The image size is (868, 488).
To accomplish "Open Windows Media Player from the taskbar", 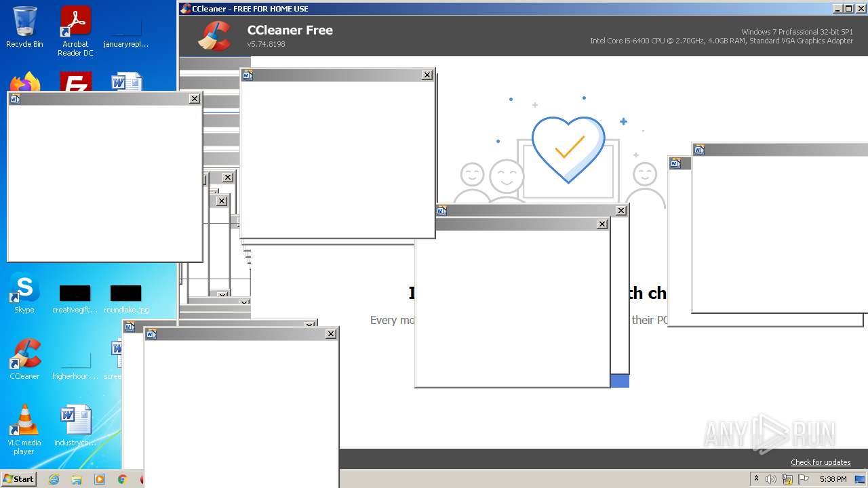I will tap(100, 479).
